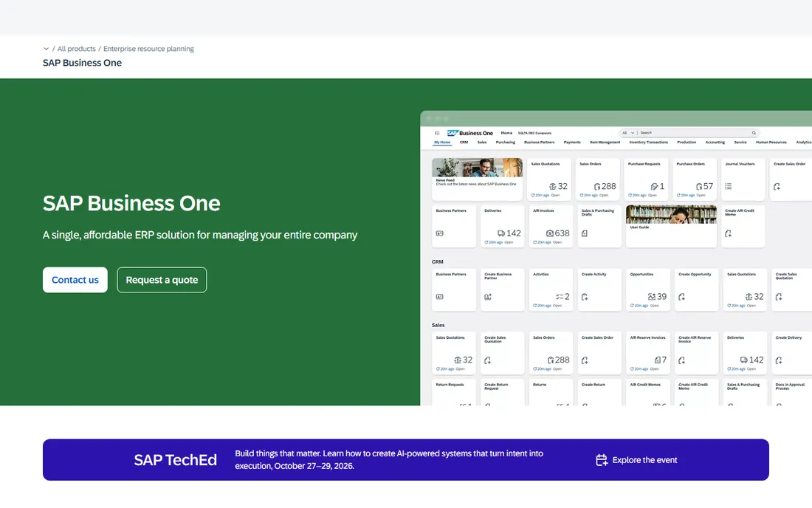Click the Request a quote button

tap(162, 280)
